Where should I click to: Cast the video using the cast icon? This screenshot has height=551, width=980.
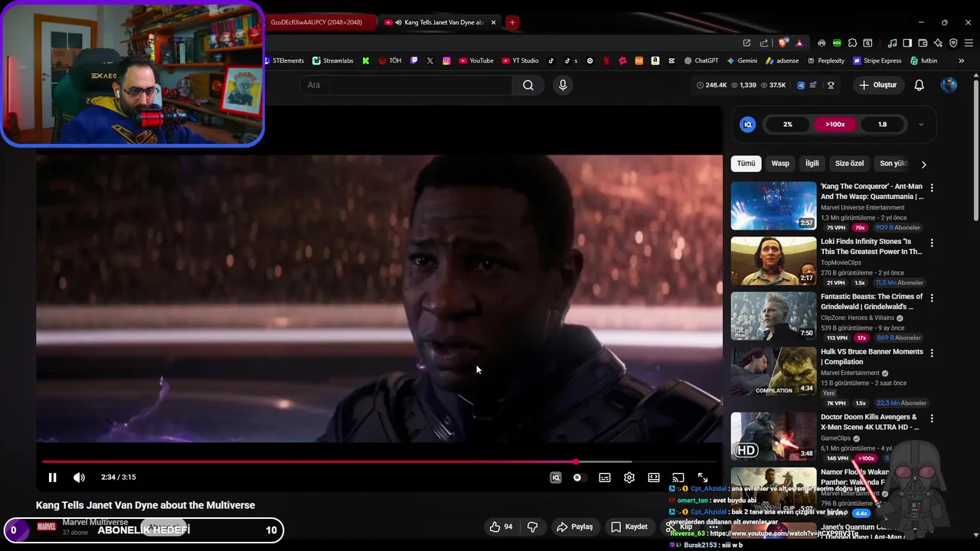(678, 478)
